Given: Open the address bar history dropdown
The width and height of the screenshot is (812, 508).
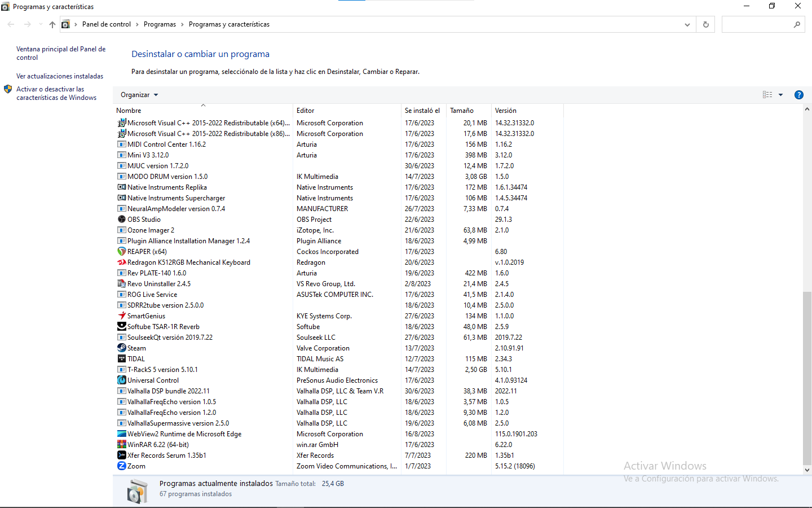Looking at the screenshot, I should click(x=687, y=24).
